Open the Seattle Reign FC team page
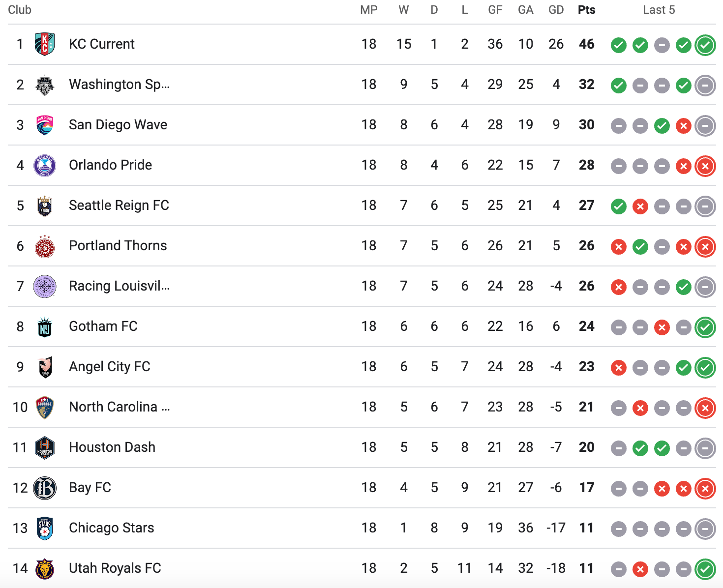This screenshot has width=723, height=588. 119,205
